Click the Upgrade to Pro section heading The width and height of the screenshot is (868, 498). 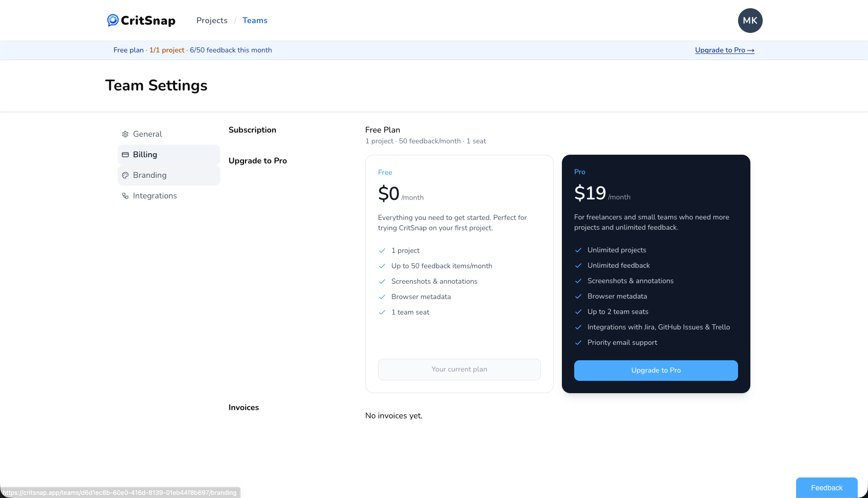pos(258,161)
